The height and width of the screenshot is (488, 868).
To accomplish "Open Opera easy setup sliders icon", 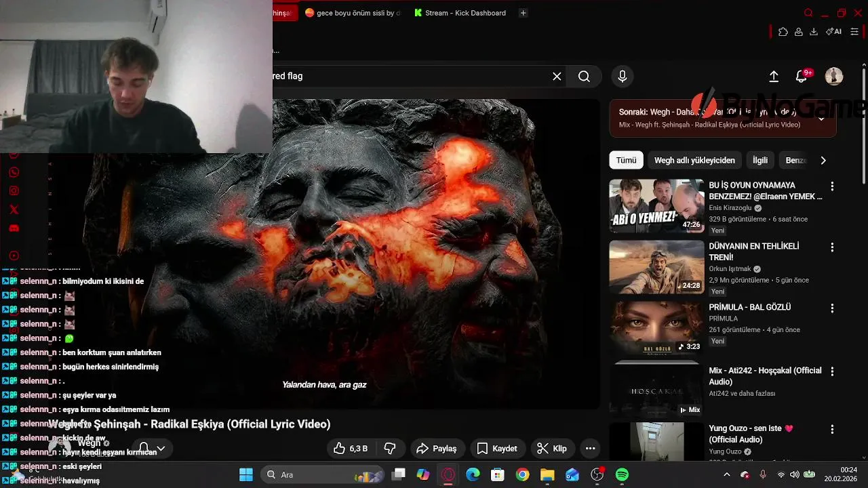I will (854, 32).
